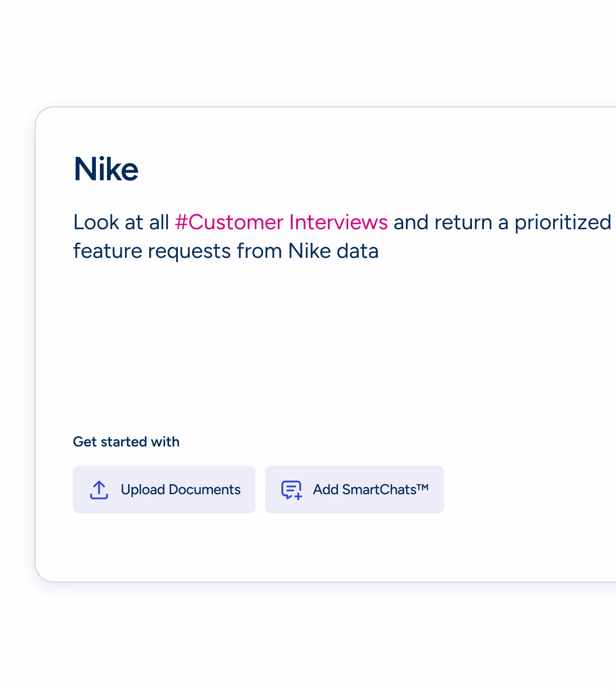Image resolution: width=616 pixels, height=690 pixels.
Task: Click the upload arrow icon
Action: click(99, 489)
